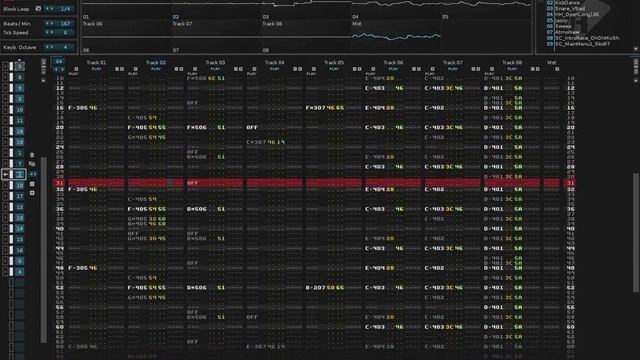Select the Track 01 header

point(96,62)
